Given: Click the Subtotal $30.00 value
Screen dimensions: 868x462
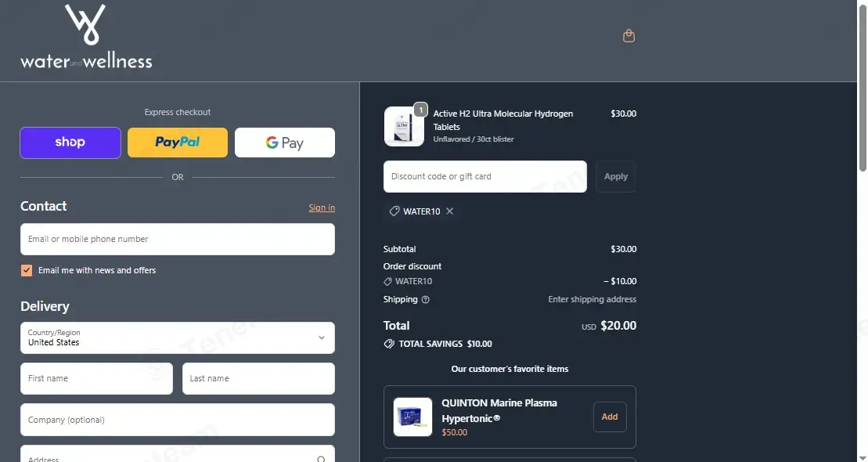Looking at the screenshot, I should (623, 249).
